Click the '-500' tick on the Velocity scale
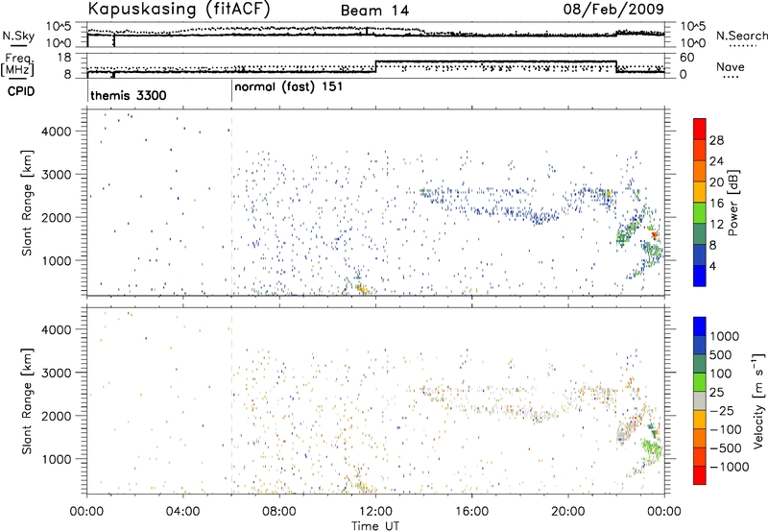This screenshot has height=532, width=768. click(x=726, y=447)
